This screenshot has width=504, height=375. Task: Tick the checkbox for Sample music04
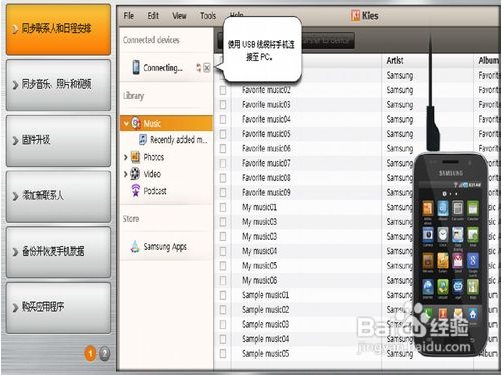(223, 339)
